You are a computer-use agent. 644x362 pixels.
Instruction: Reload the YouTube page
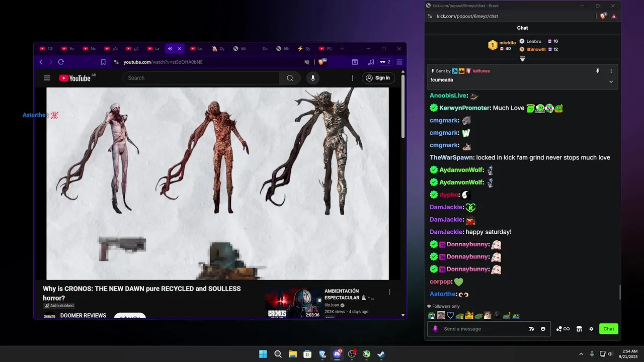tap(61, 62)
